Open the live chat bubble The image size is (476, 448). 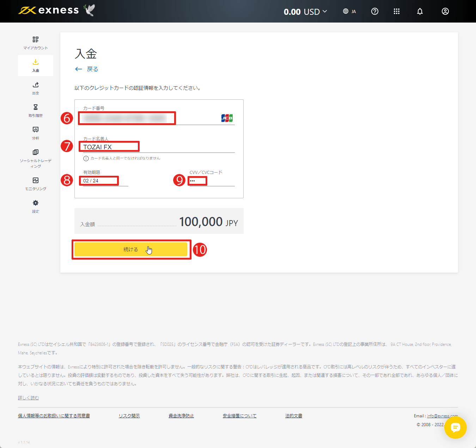tap(456, 428)
